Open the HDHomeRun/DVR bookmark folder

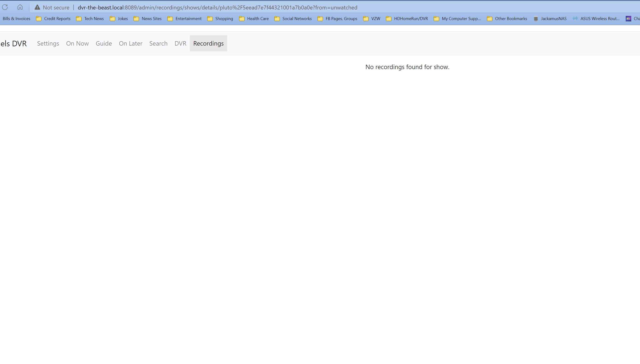click(x=407, y=18)
